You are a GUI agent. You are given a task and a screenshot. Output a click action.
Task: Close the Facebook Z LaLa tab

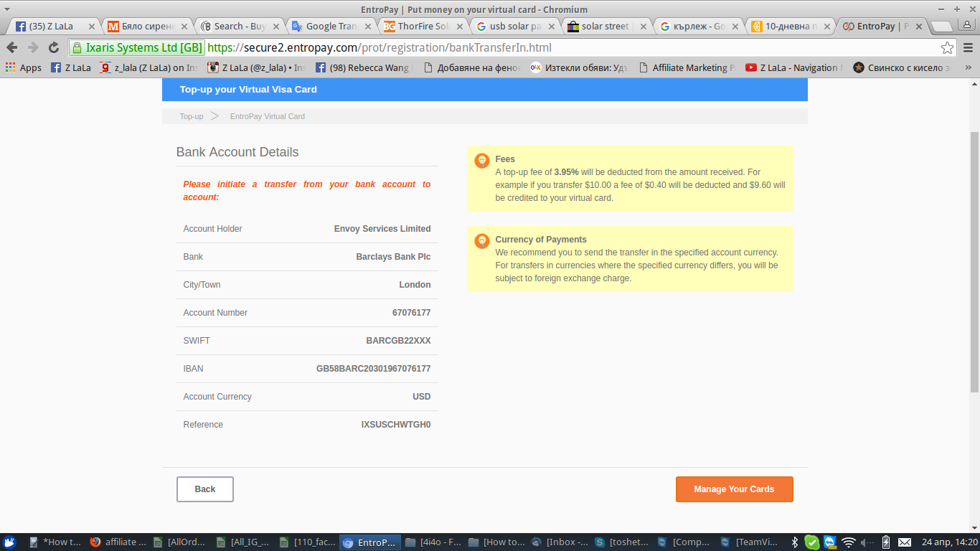tap(91, 27)
